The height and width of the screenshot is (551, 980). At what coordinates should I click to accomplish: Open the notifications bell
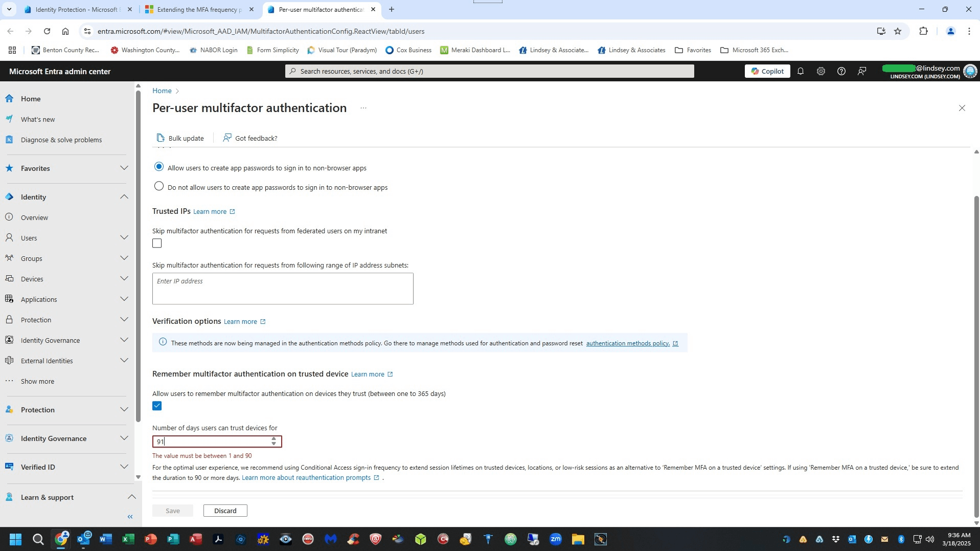click(x=800, y=71)
